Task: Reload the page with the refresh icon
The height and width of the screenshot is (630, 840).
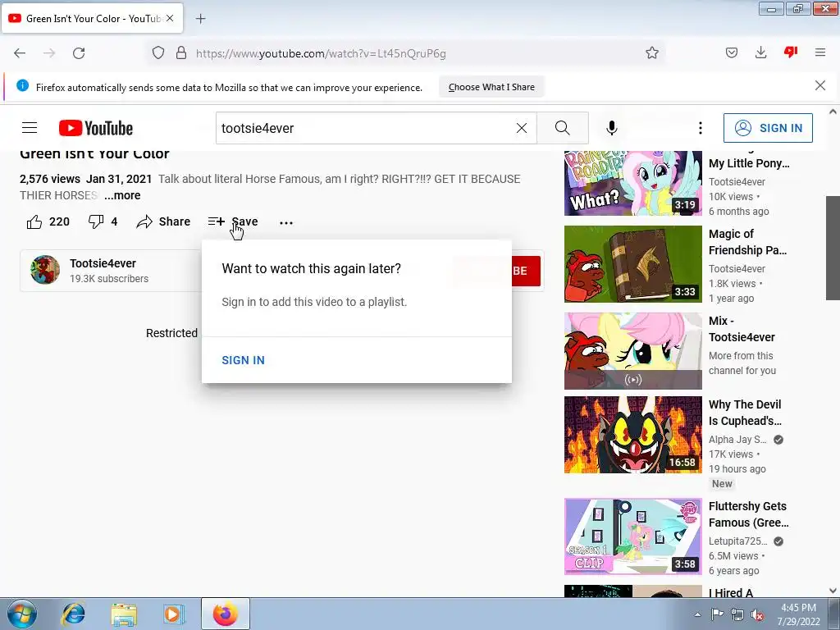Action: 79,53
